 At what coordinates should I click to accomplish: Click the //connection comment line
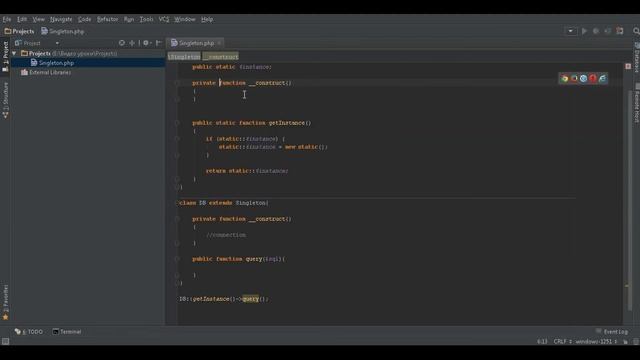pyautogui.click(x=226, y=235)
